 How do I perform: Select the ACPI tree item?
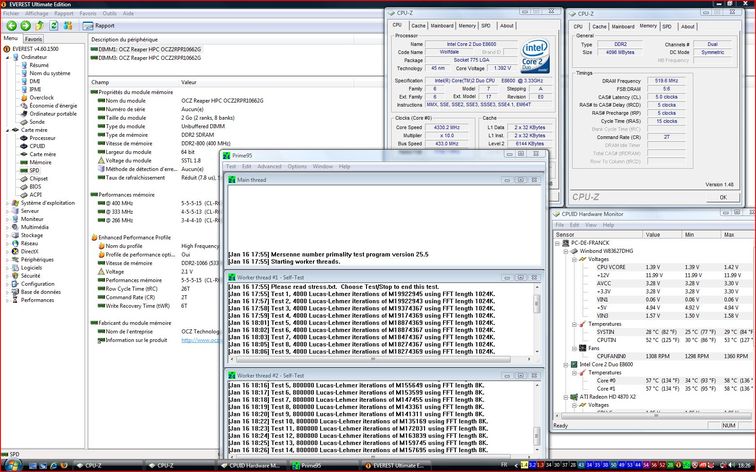pos(36,195)
